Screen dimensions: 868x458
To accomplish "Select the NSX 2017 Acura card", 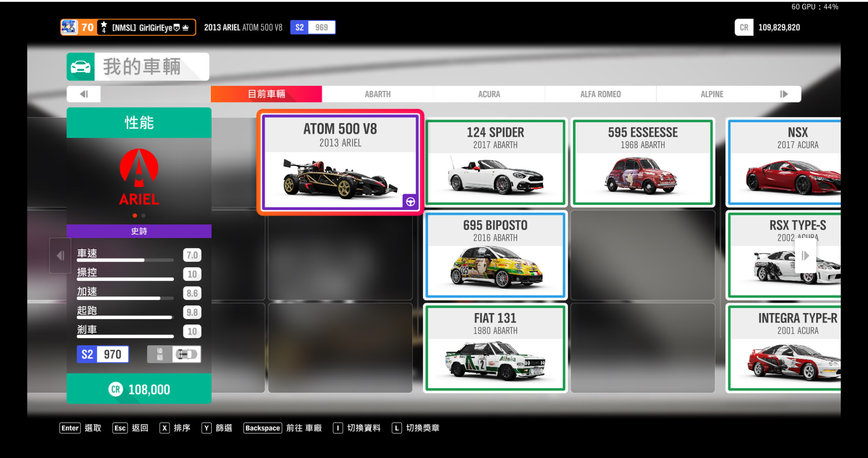I will pyautogui.click(x=784, y=163).
